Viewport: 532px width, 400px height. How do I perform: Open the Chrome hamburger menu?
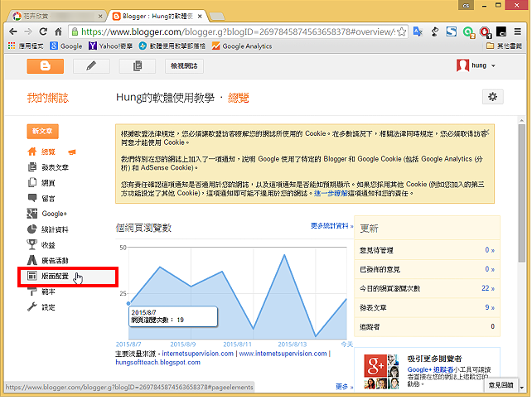[x=517, y=31]
